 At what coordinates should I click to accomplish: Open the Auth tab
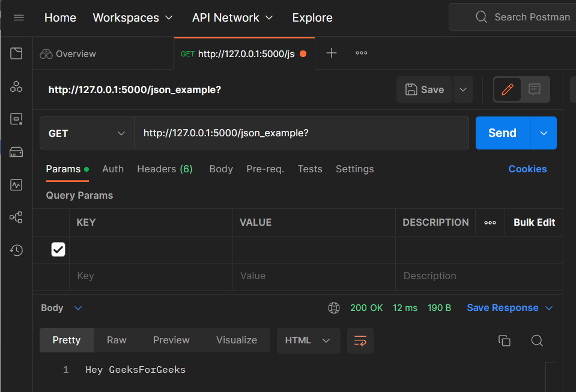pyautogui.click(x=113, y=169)
